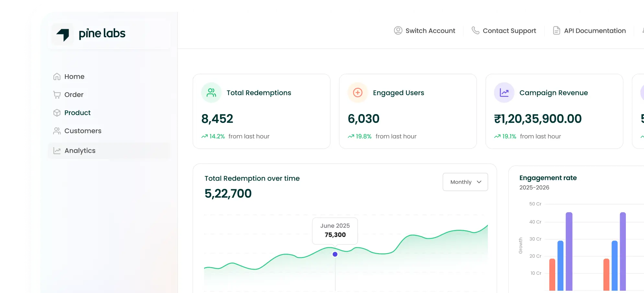Click the Campaign Revenue card title
This screenshot has width=644, height=293.
554,93
